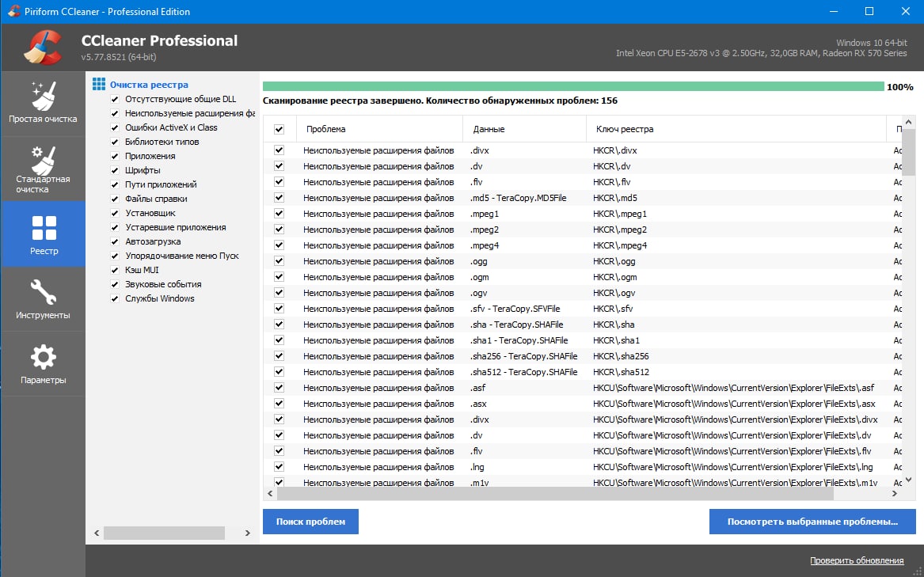Screen dimensions: 924x577
Task: Click Упорядочивание меню Пуск label
Action: (182, 256)
